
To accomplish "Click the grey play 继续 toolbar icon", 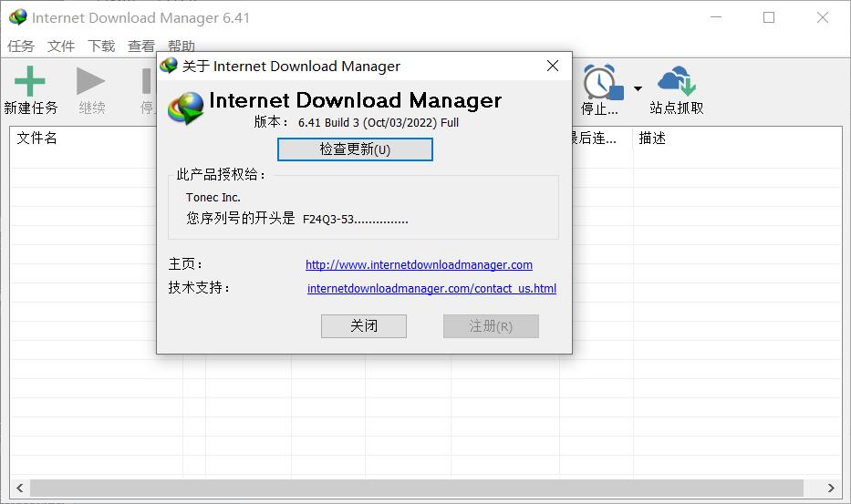I will [90, 81].
